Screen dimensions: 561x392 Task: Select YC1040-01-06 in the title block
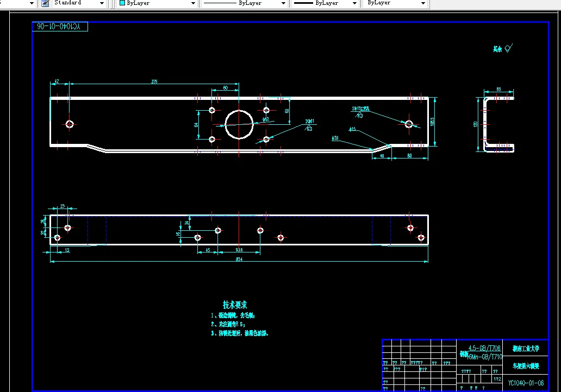coord(526,383)
